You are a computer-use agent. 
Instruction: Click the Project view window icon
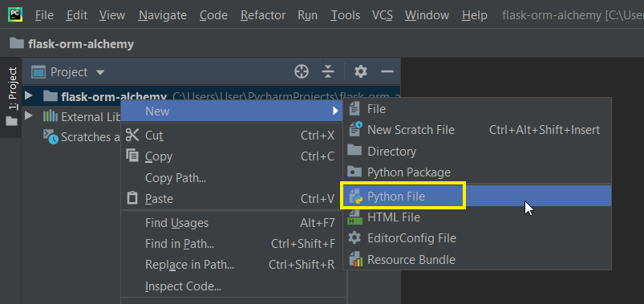click(x=38, y=72)
